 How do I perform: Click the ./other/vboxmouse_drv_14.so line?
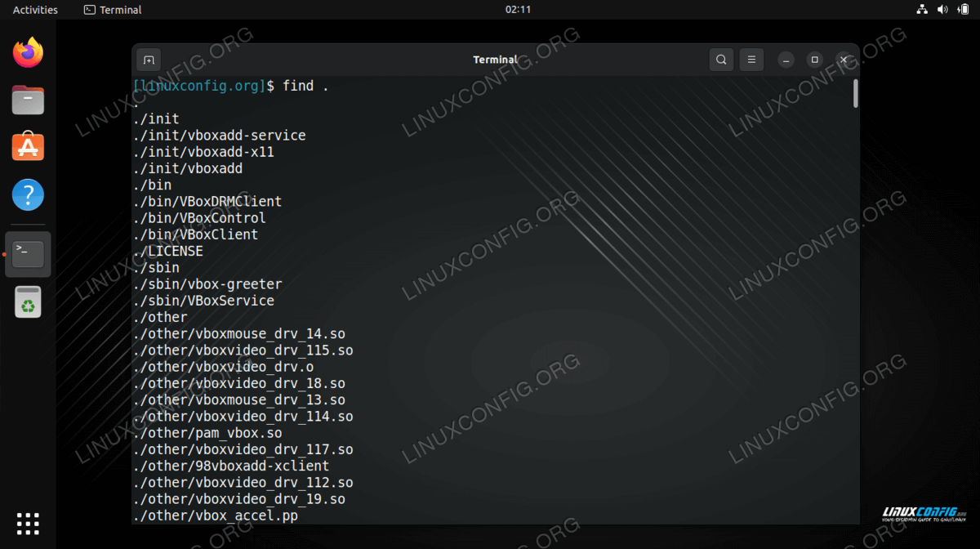click(x=238, y=334)
